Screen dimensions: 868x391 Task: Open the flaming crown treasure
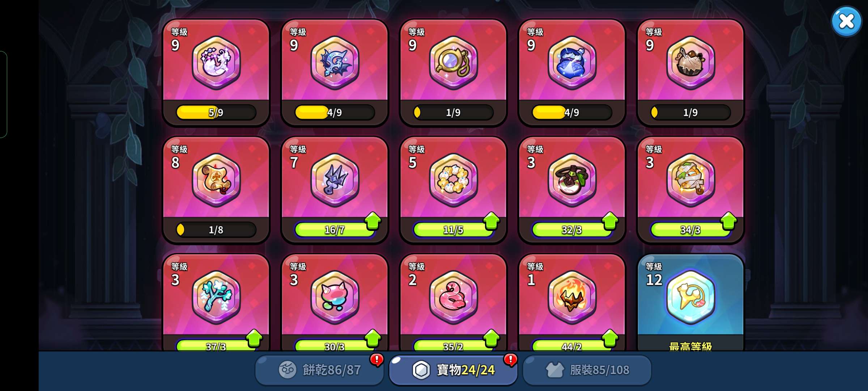(572, 297)
